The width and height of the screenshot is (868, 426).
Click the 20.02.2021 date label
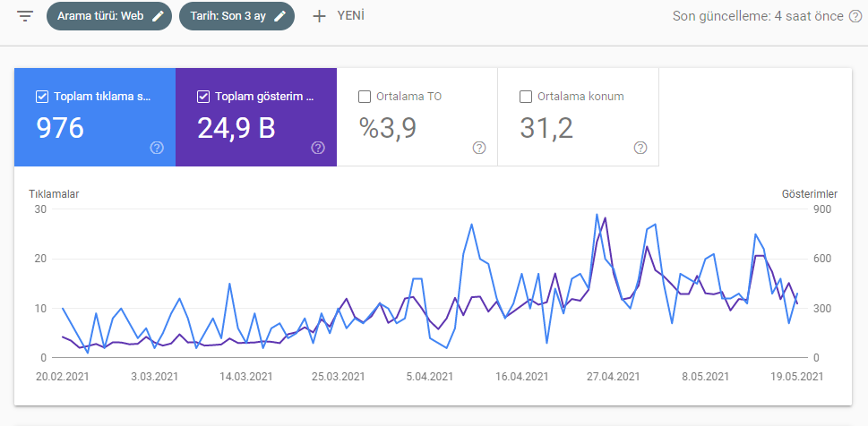(62, 376)
